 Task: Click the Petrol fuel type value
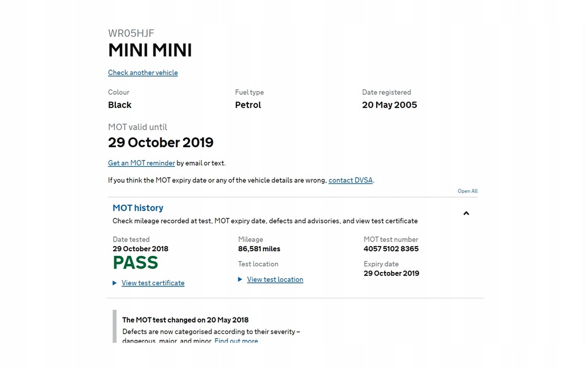[x=248, y=105]
